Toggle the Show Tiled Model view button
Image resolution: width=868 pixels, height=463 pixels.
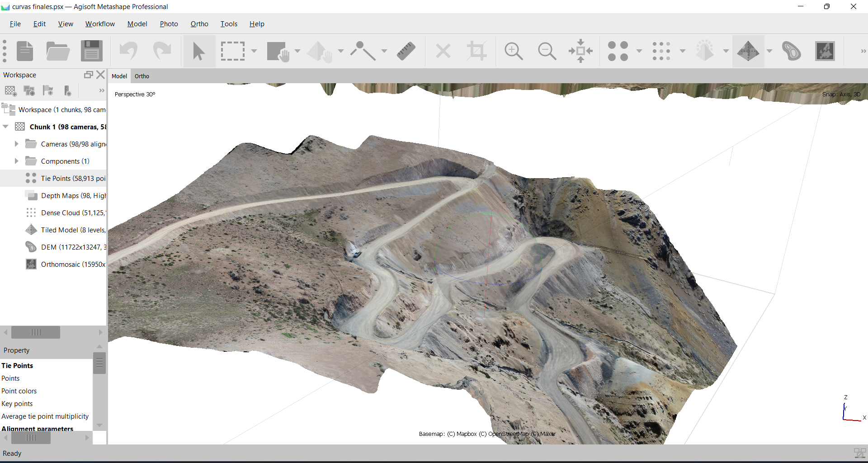point(748,51)
